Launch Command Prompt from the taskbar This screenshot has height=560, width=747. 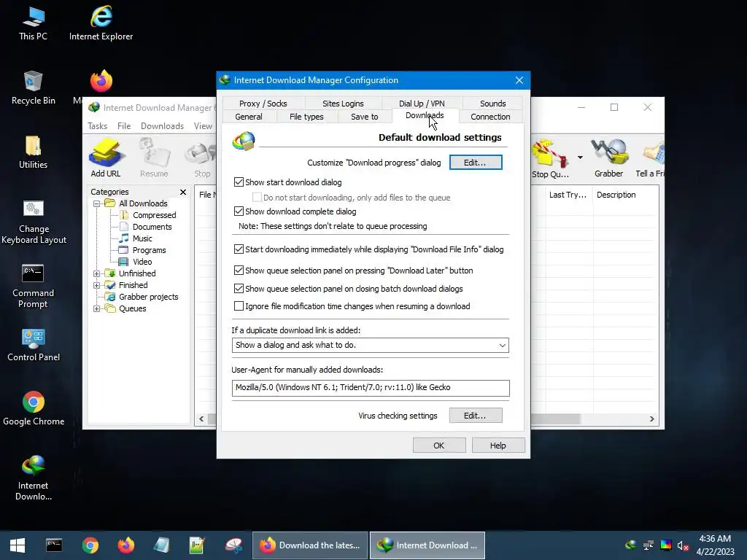tap(54, 545)
